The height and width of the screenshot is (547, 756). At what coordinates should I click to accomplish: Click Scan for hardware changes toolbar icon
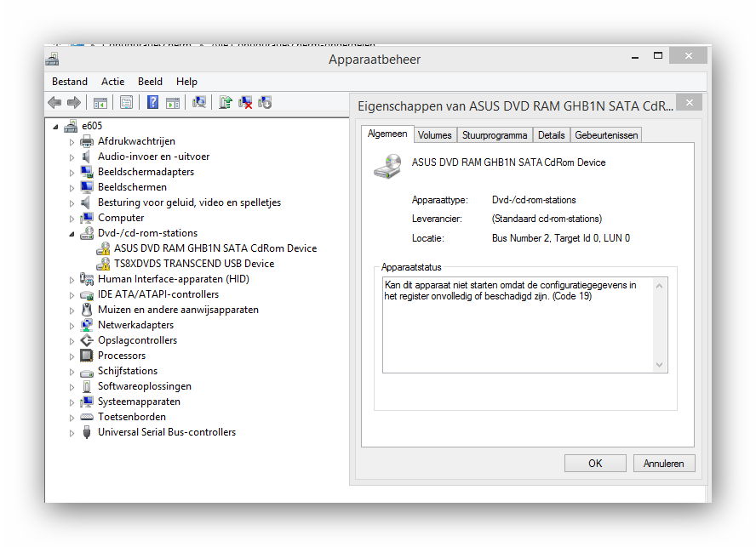pyautogui.click(x=199, y=103)
